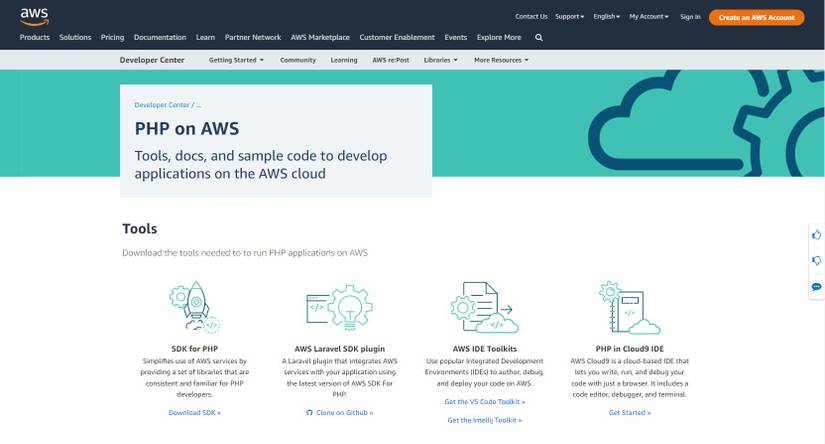This screenshot has height=444, width=825.
Task: Click the AWS IDE Toolkits document icon
Action: click(x=484, y=307)
